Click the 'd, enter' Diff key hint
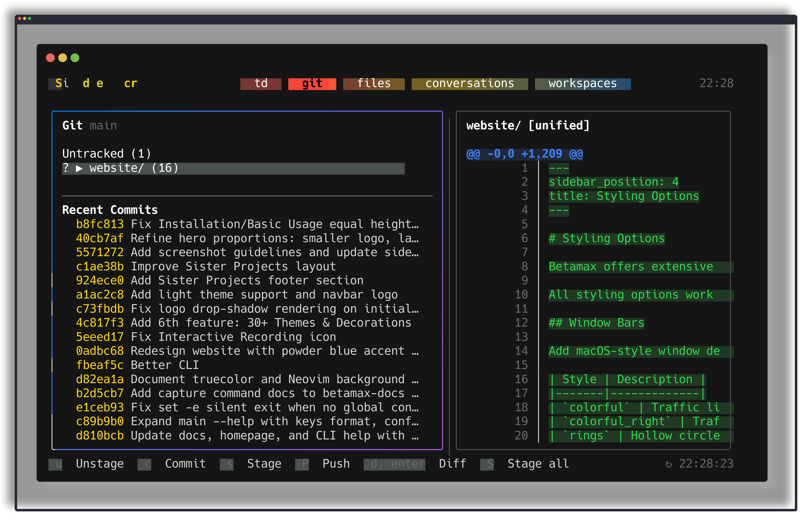Image resolution: width=812 pixels, height=528 pixels. click(394, 464)
